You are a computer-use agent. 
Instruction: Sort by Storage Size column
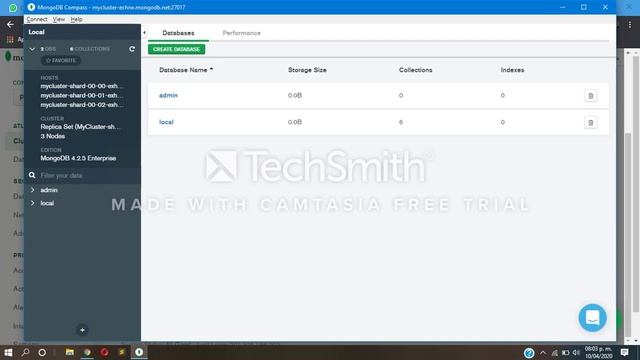(x=307, y=70)
